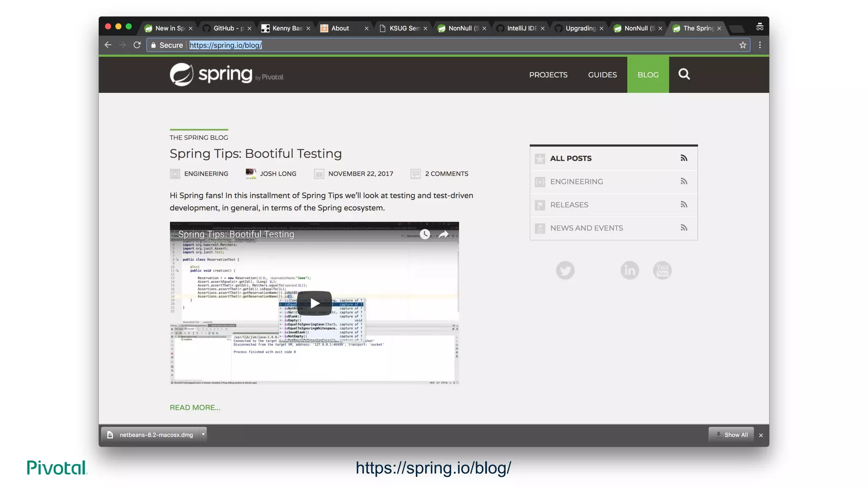Select NEWS AND EVENTS in sidebar
The height and width of the screenshot is (488, 868).
click(587, 228)
